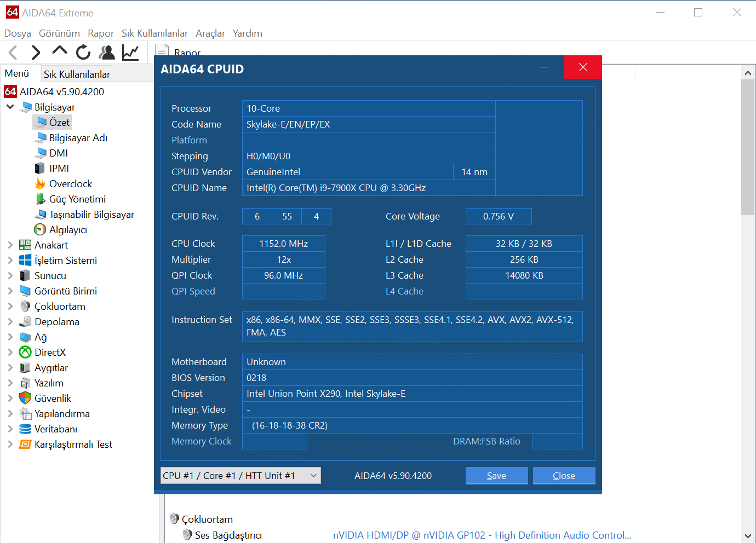The image size is (756, 543).
Task: Click the Up level arrow icon
Action: point(59,51)
